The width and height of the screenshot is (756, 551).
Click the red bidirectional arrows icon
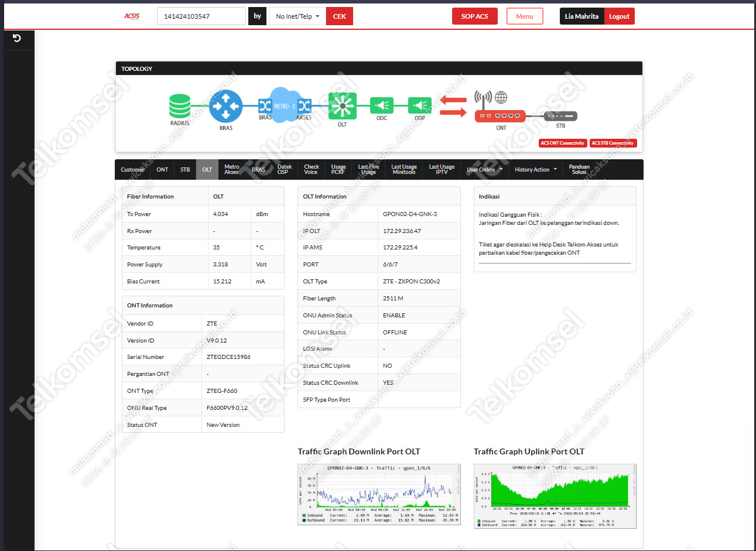(453, 106)
